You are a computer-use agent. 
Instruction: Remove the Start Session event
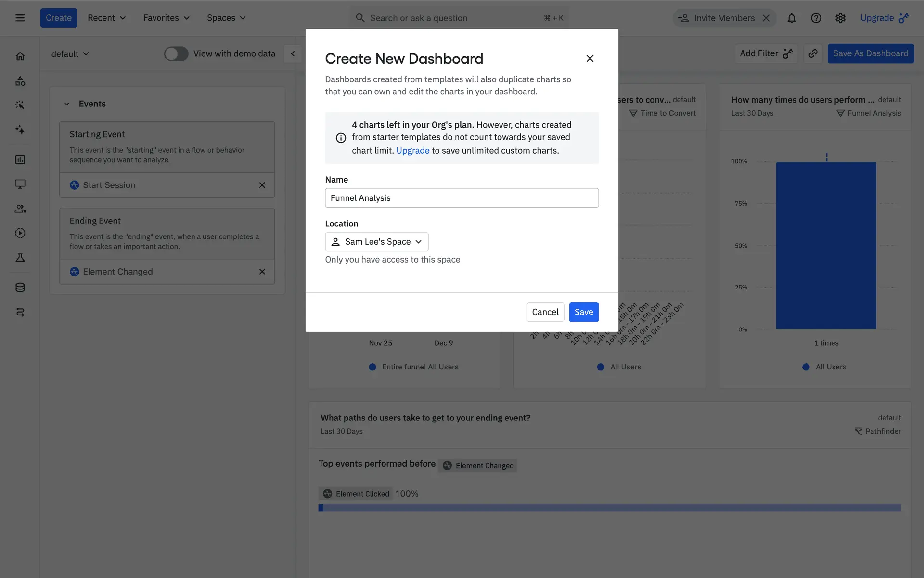pos(262,185)
